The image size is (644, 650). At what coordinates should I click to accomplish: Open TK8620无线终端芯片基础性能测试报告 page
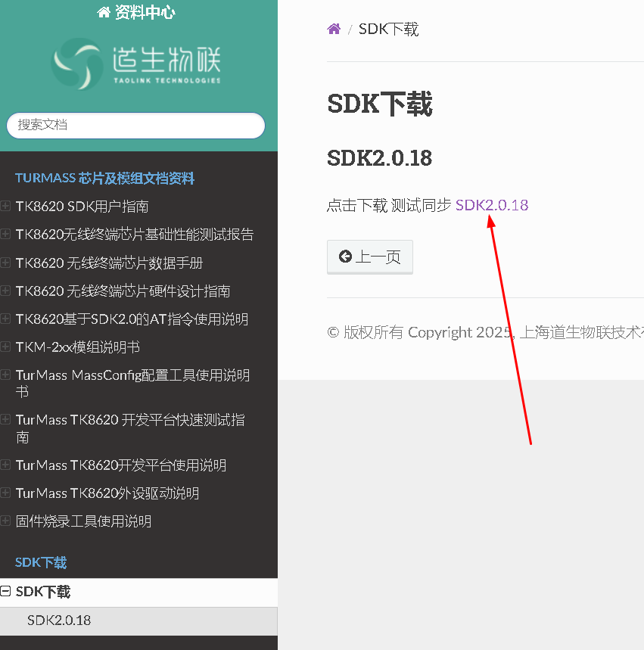(135, 235)
